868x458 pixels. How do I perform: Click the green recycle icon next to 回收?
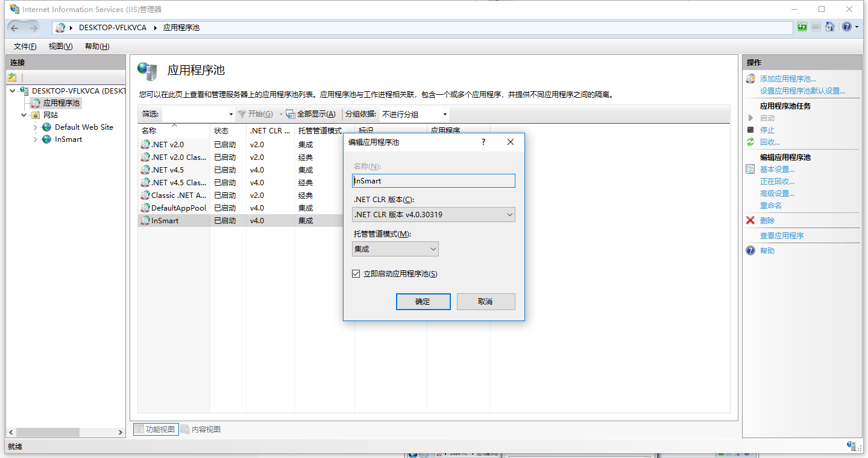750,142
